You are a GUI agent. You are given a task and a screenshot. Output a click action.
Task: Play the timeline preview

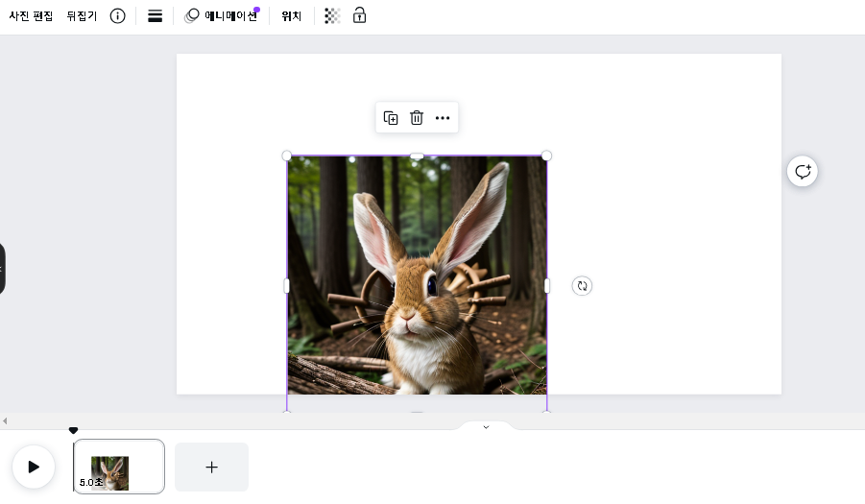34,468
